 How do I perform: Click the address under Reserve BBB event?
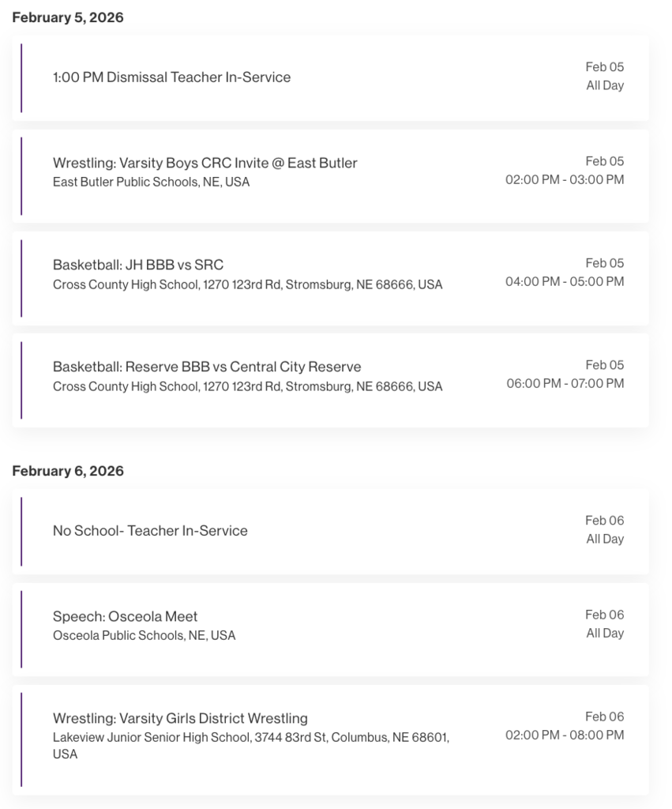(x=247, y=386)
